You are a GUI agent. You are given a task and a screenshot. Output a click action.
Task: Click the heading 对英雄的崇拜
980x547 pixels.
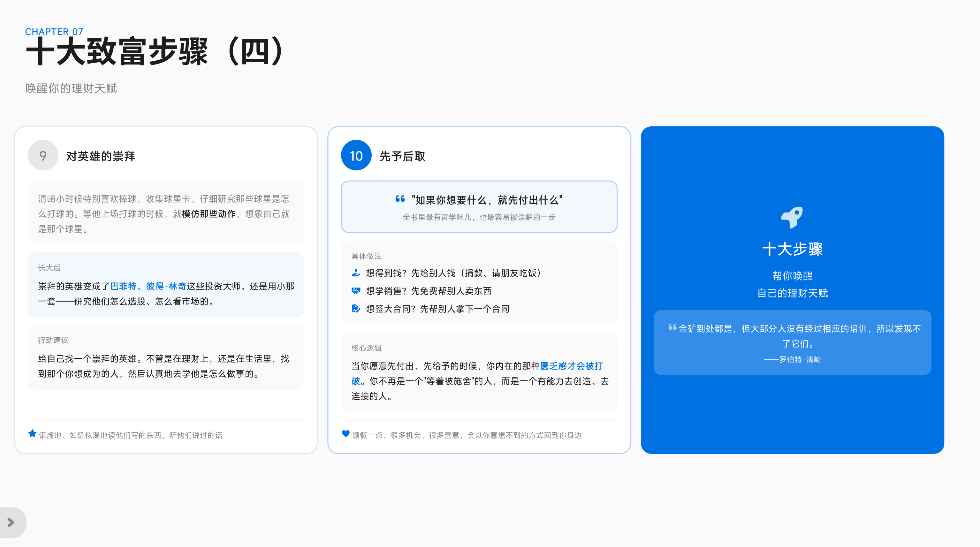[x=101, y=156]
